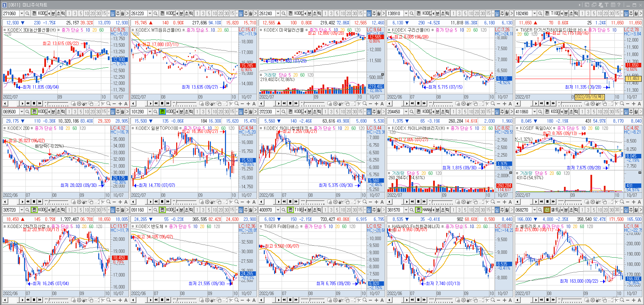Viewport: 644px width, 305px height.
Task: Click chart-data table icon under TIGER Fn메타버스 chart
Action: pyautogui.click(x=329, y=300)
